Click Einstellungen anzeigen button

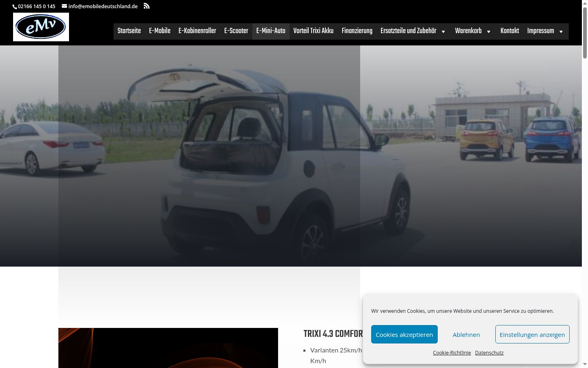click(532, 334)
